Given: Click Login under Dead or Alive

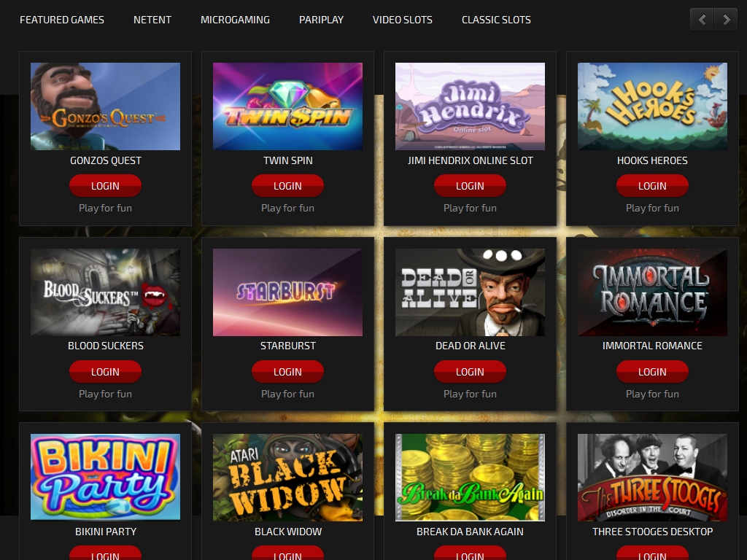Looking at the screenshot, I should (471, 371).
